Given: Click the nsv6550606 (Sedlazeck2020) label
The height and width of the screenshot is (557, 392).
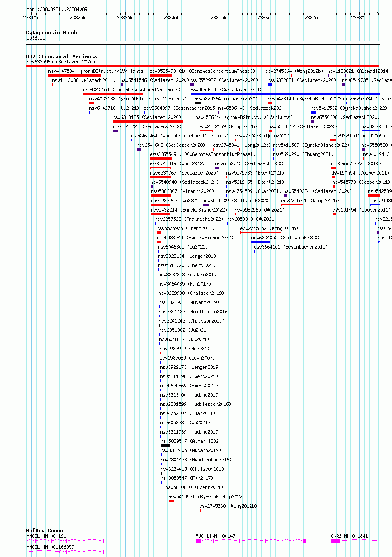Looking at the screenshot, I should tap(345, 117).
